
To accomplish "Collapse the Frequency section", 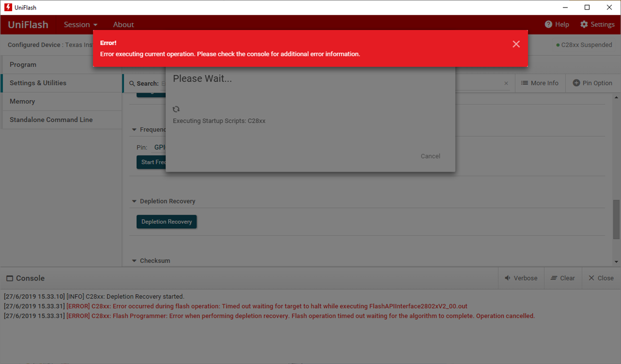I will pyautogui.click(x=134, y=130).
